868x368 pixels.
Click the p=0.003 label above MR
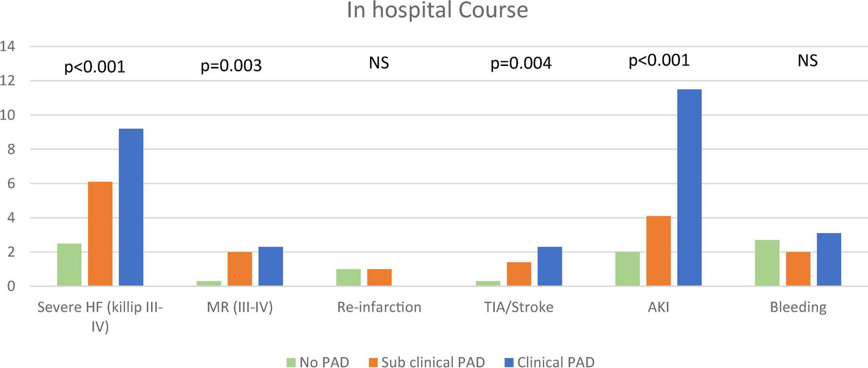pyautogui.click(x=231, y=66)
